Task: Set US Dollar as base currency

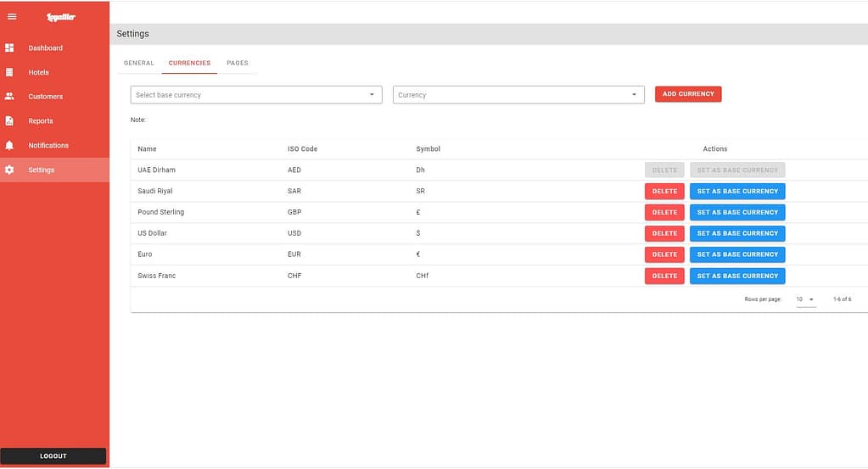Action: coord(737,233)
